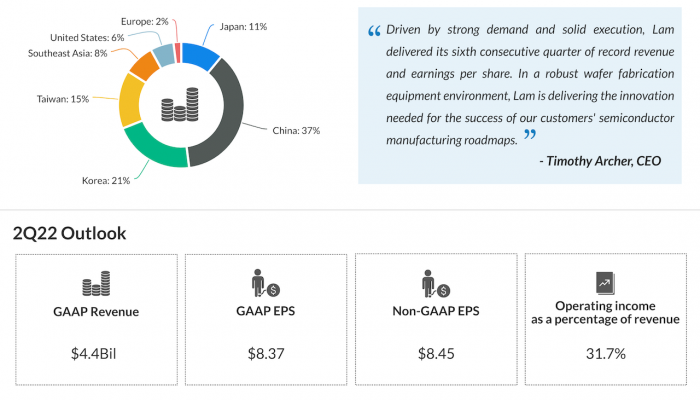Click the 'United States: 6%' chart label
Image resolution: width=700 pixels, height=400 pixels.
pyautogui.click(x=87, y=38)
